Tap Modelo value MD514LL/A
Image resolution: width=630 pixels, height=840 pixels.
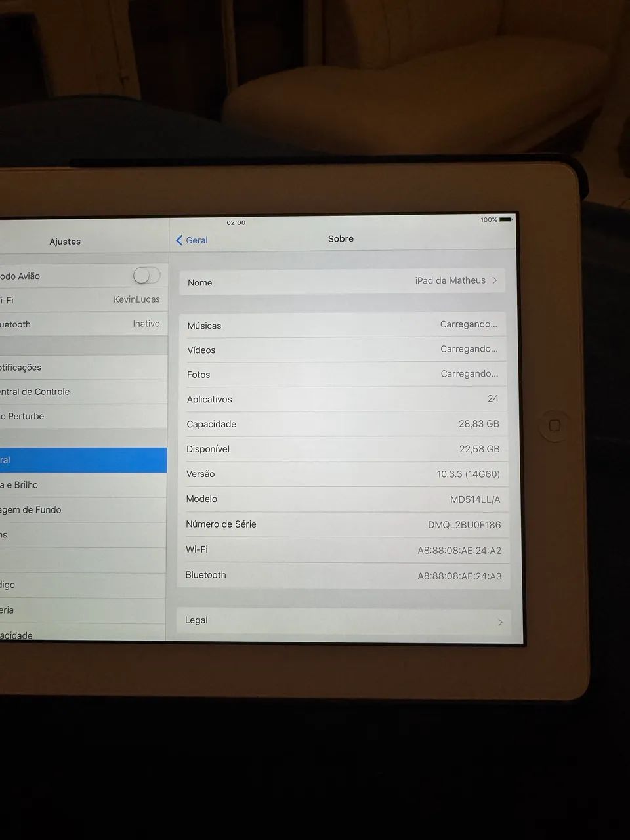pyautogui.click(x=475, y=499)
